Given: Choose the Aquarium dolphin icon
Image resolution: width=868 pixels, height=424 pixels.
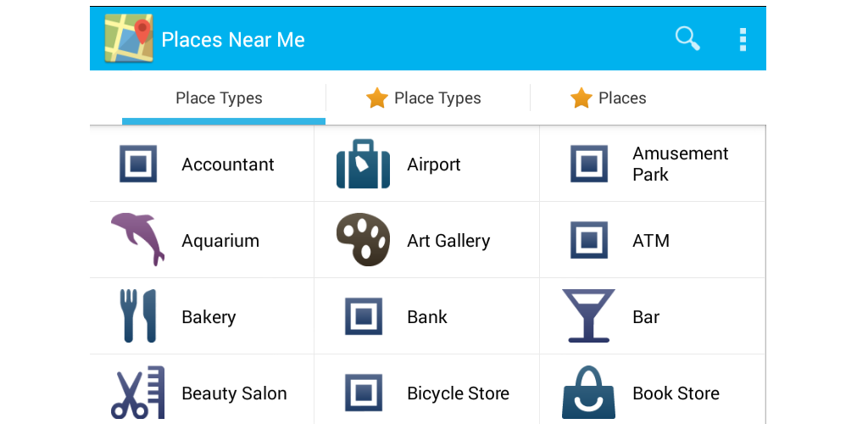Looking at the screenshot, I should 136,238.
